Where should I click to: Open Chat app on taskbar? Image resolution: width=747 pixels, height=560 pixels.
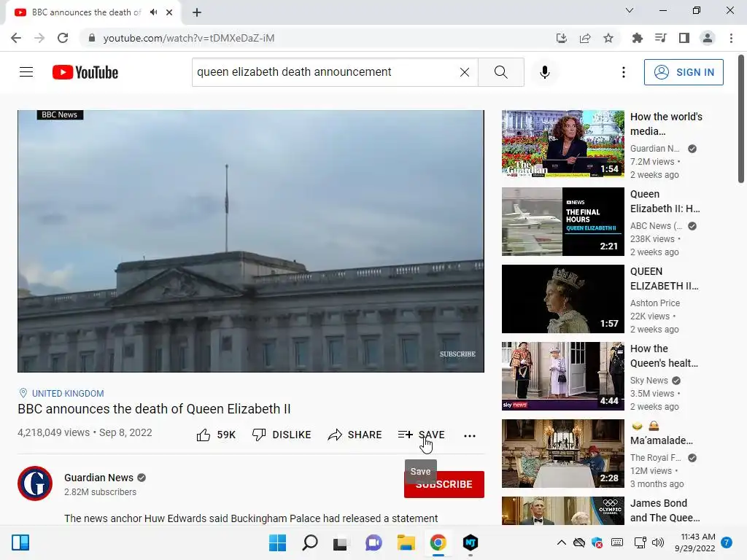click(x=373, y=542)
